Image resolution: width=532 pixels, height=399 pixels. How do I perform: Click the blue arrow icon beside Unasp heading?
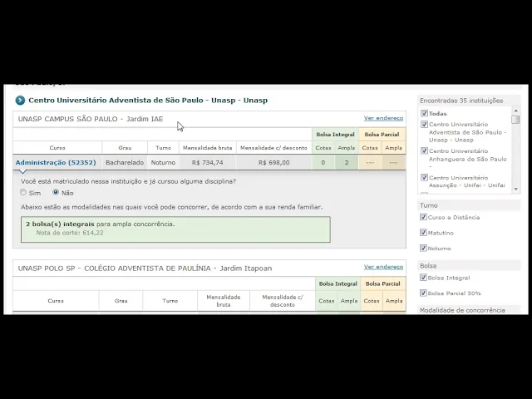(20, 101)
